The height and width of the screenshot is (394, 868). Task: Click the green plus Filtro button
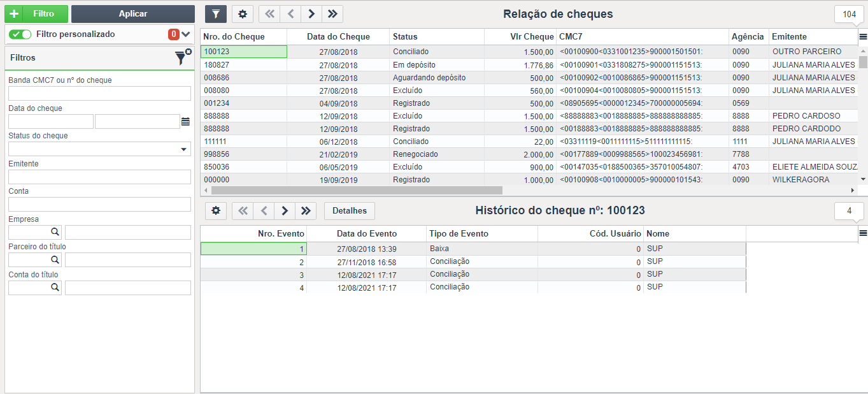click(36, 13)
